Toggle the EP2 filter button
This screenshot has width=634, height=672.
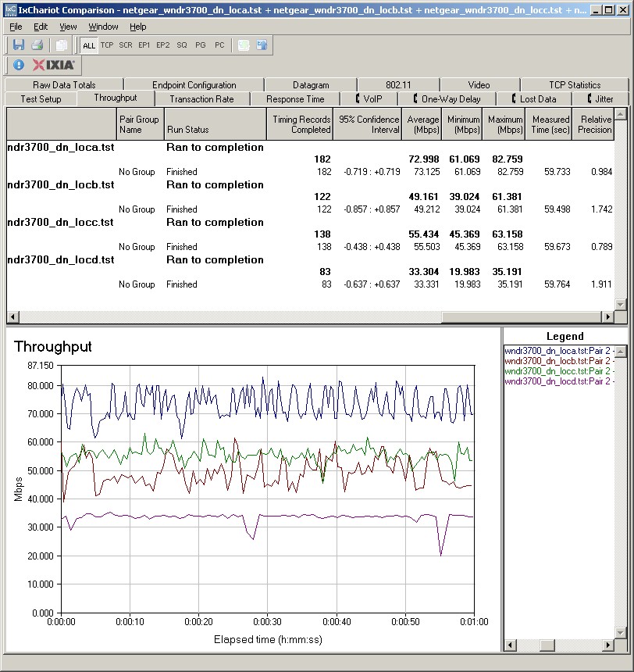point(163,45)
